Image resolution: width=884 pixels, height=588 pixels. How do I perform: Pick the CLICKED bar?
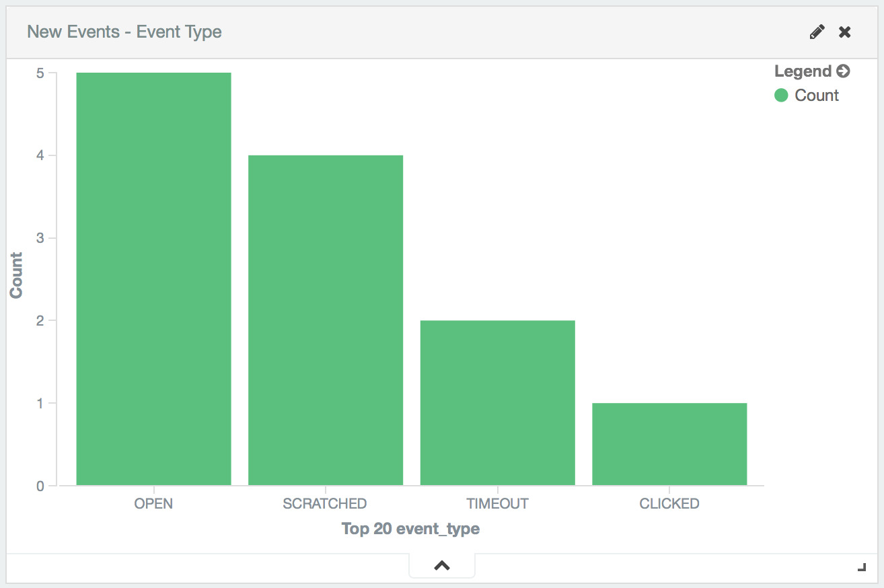pyautogui.click(x=669, y=444)
